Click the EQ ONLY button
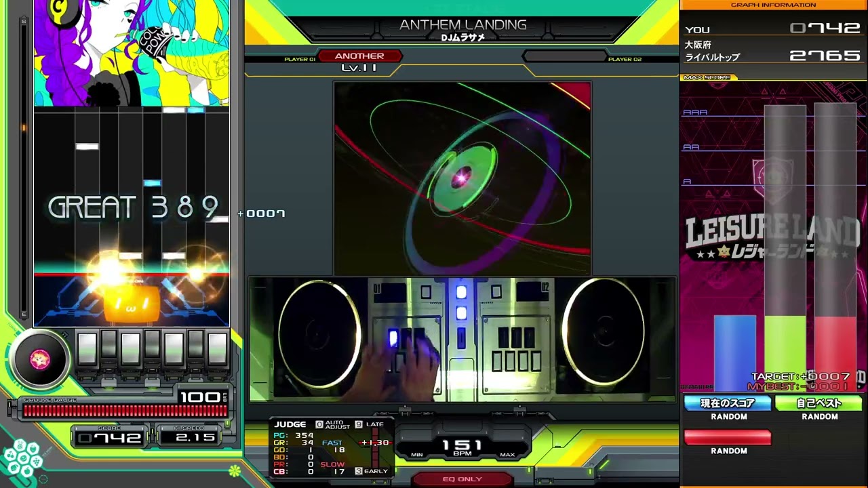 pos(462,479)
